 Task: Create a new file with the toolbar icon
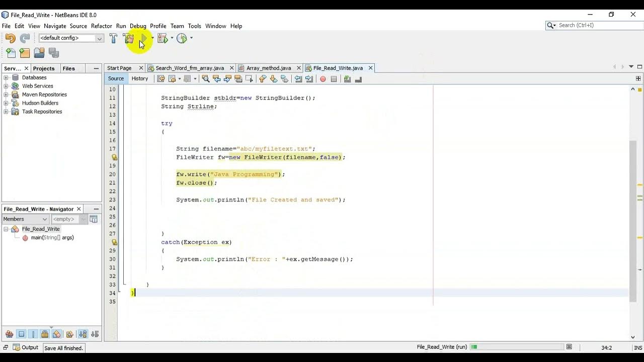11,53
